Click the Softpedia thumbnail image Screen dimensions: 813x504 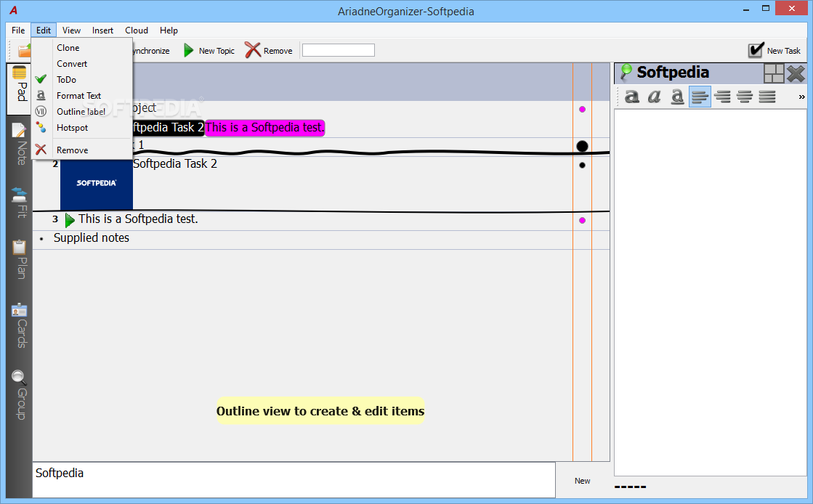click(97, 184)
